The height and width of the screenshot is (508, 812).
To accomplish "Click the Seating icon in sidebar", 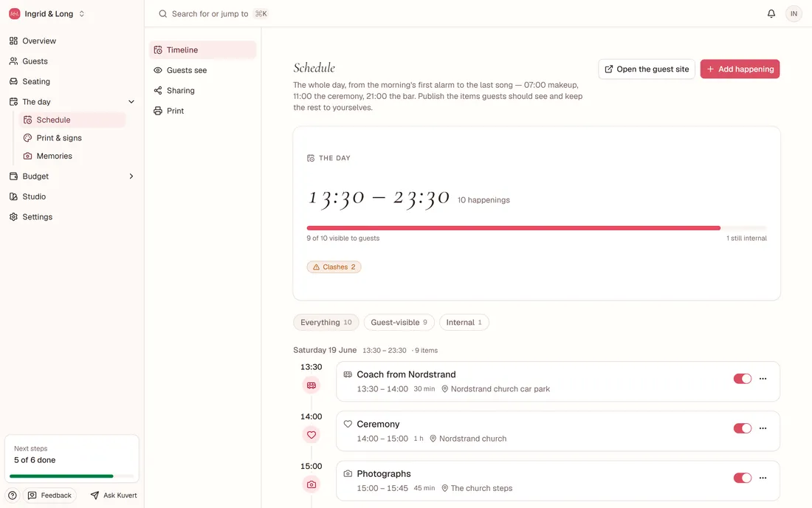I will tap(13, 81).
